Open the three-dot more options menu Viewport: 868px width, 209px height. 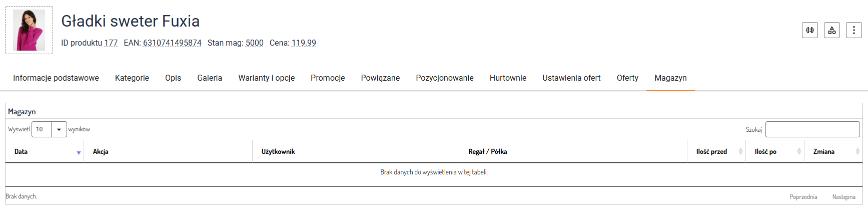click(853, 30)
